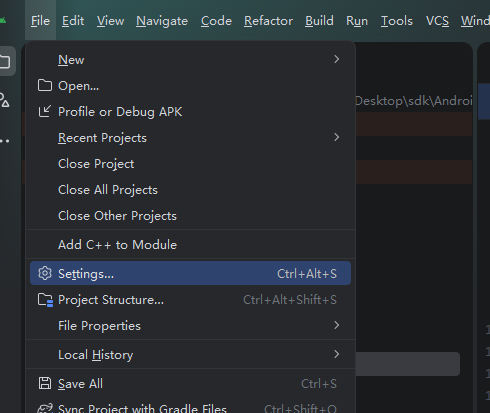The width and height of the screenshot is (490, 413).
Task: Open the Refactor menu
Action: point(268,21)
